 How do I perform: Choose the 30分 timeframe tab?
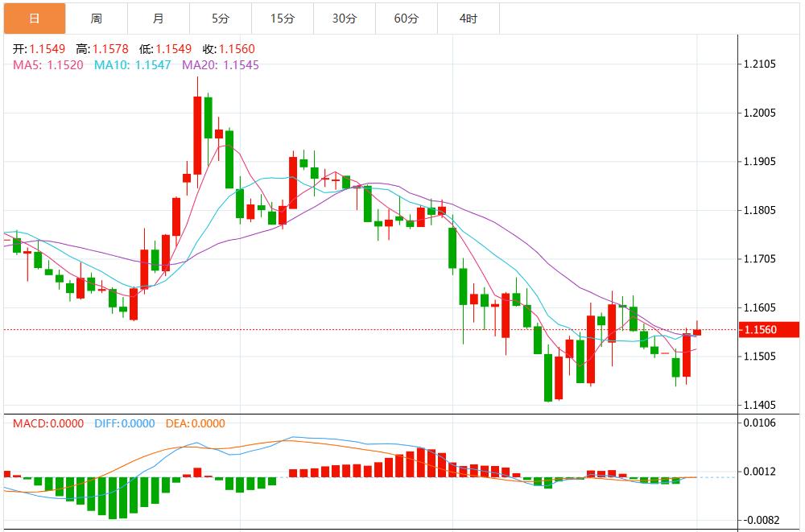(344, 18)
